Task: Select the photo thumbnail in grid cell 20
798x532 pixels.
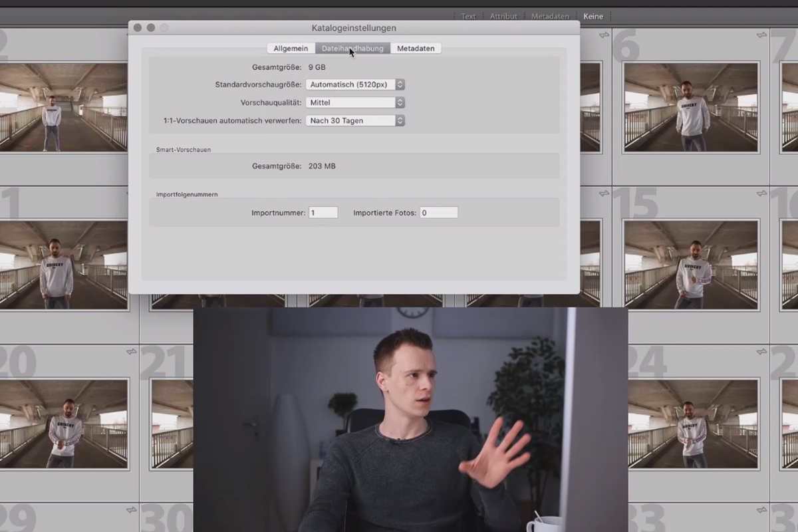Action: [64, 424]
